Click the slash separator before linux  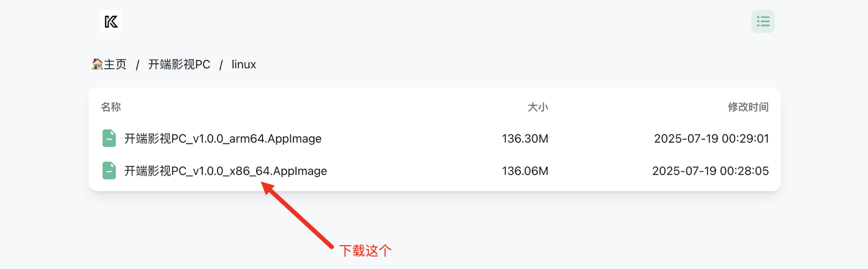click(221, 65)
